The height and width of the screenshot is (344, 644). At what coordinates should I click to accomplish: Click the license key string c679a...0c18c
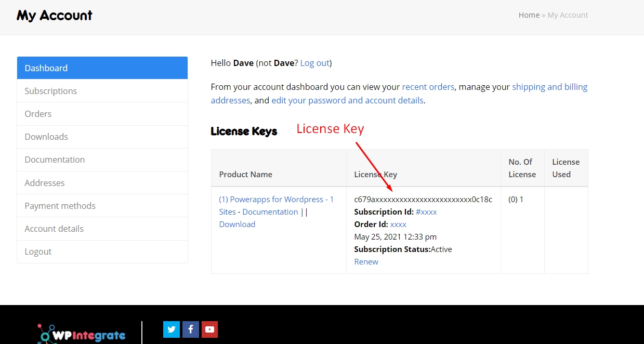423,199
